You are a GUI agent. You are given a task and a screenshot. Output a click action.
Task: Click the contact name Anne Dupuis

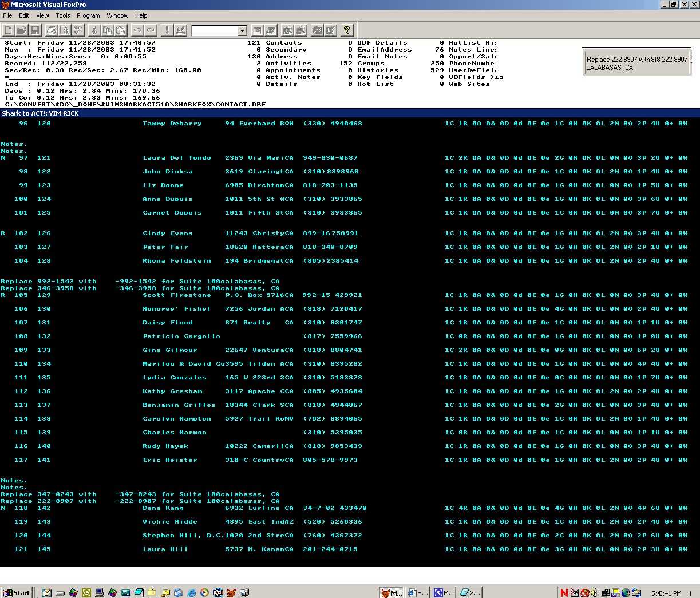pos(168,199)
